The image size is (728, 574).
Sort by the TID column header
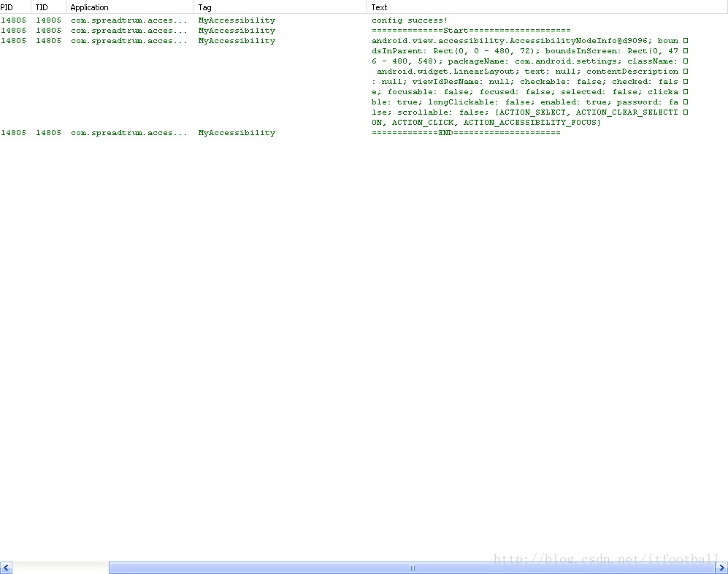click(x=48, y=7)
